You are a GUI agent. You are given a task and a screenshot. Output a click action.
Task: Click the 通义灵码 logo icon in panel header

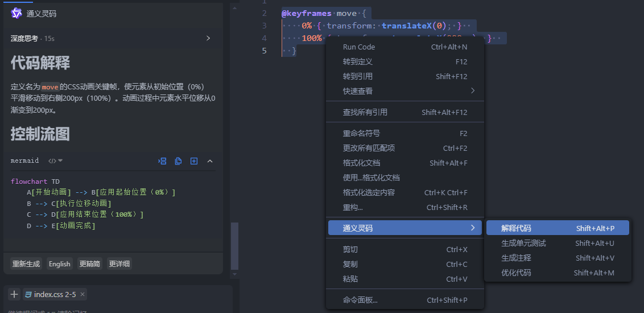tap(16, 14)
